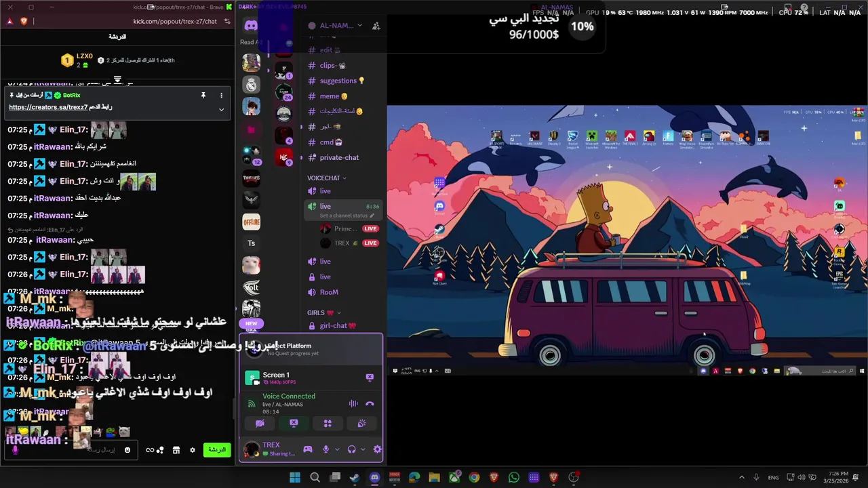Click ENG language indicator in taskbar
This screenshot has width=868, height=488.
(773, 477)
